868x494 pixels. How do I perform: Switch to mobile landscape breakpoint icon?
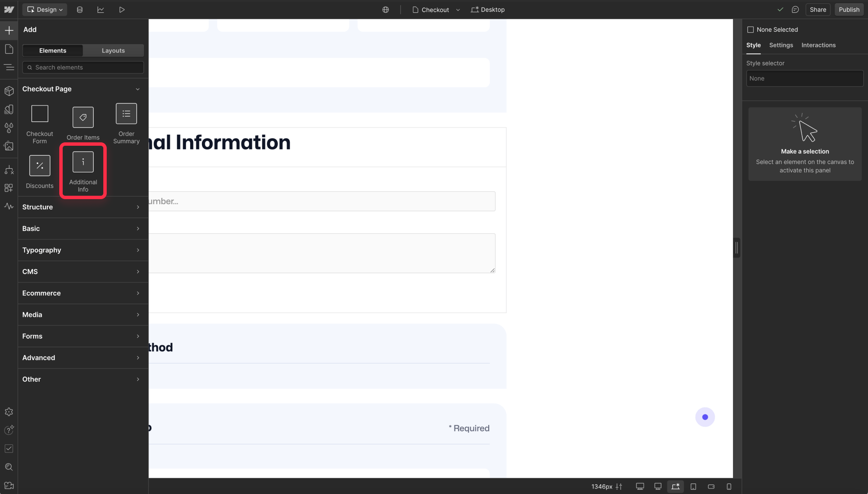click(711, 486)
